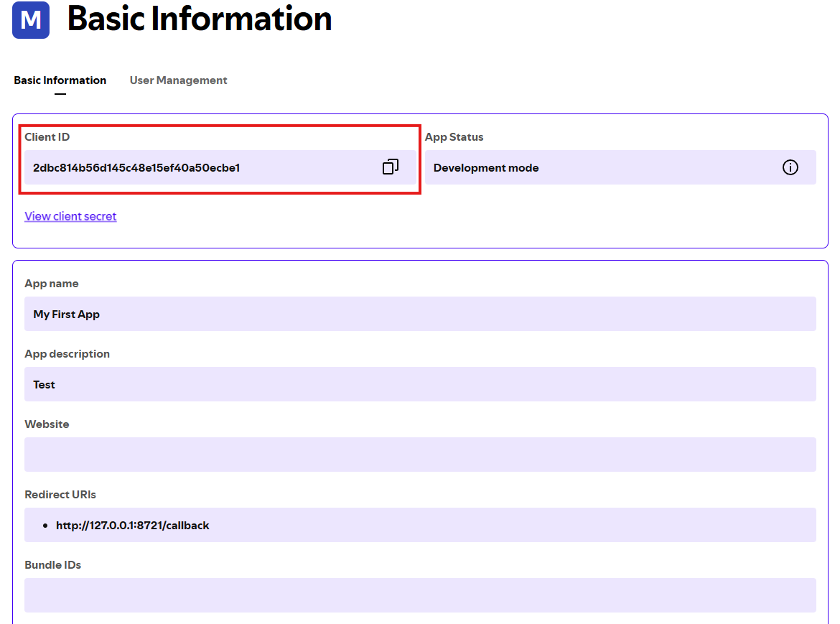Viewport: 840px width, 624px height.
Task: Open the User Management tab
Action: [178, 80]
